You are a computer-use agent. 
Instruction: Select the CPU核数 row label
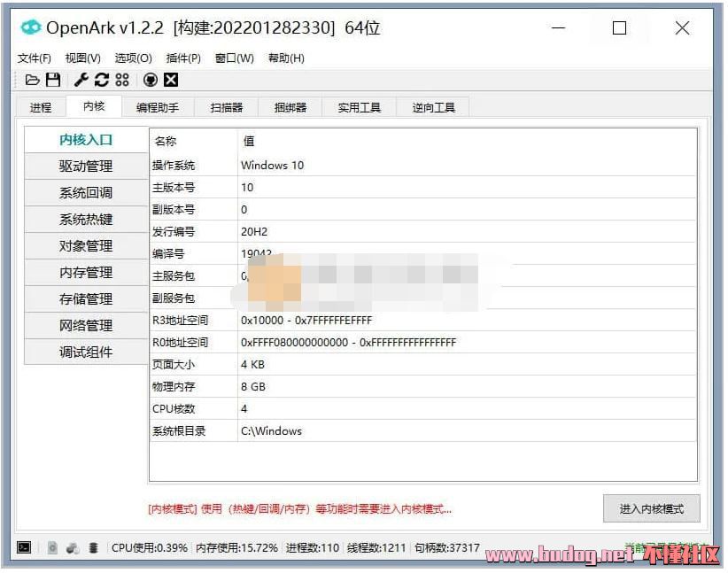(174, 409)
